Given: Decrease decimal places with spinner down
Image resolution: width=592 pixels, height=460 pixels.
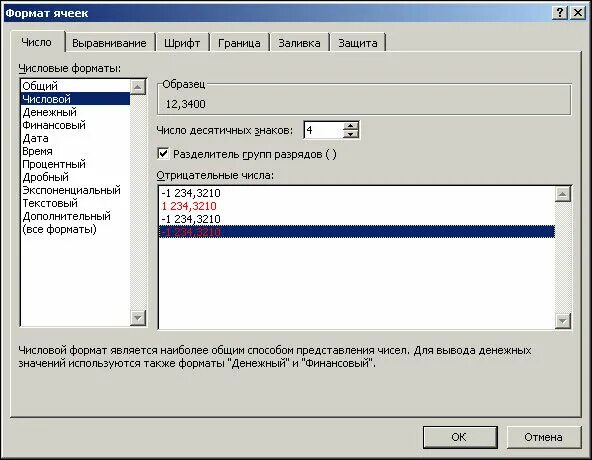Looking at the screenshot, I should (351, 134).
